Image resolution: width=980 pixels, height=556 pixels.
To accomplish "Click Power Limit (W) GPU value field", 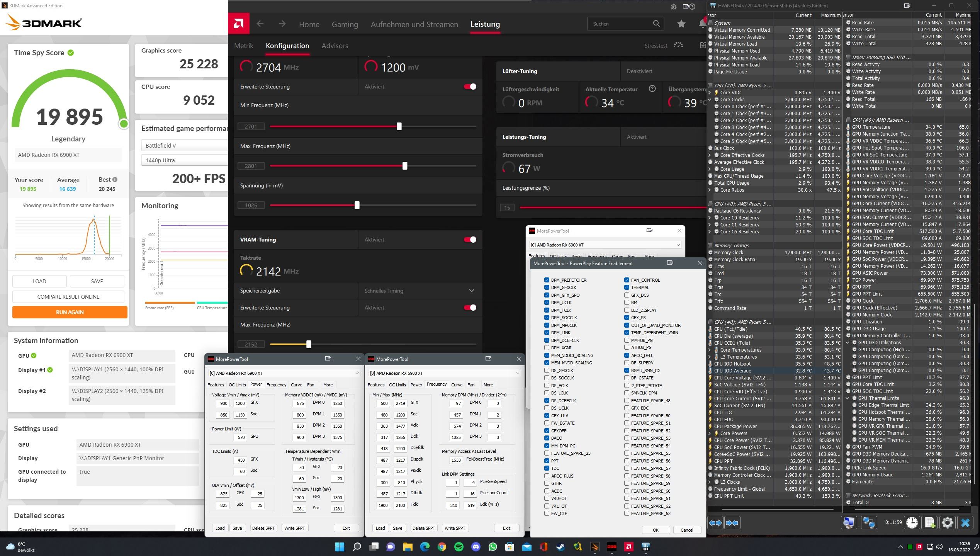I will [241, 437].
